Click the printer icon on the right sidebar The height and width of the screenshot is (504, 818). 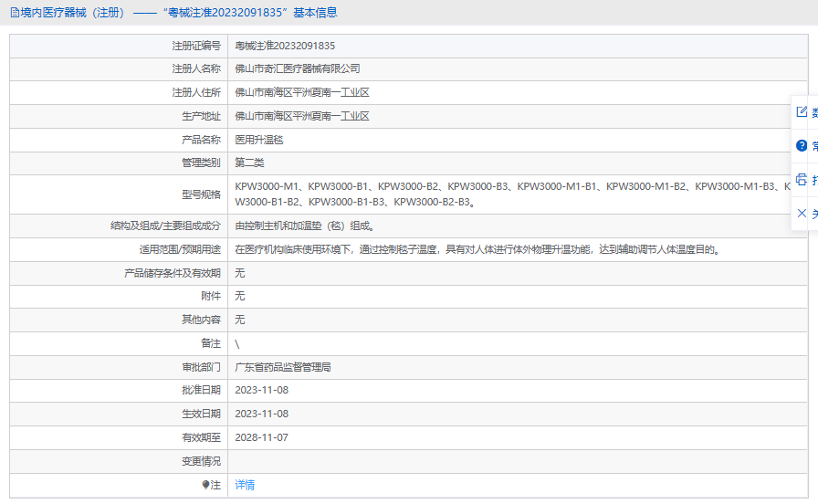point(802,180)
